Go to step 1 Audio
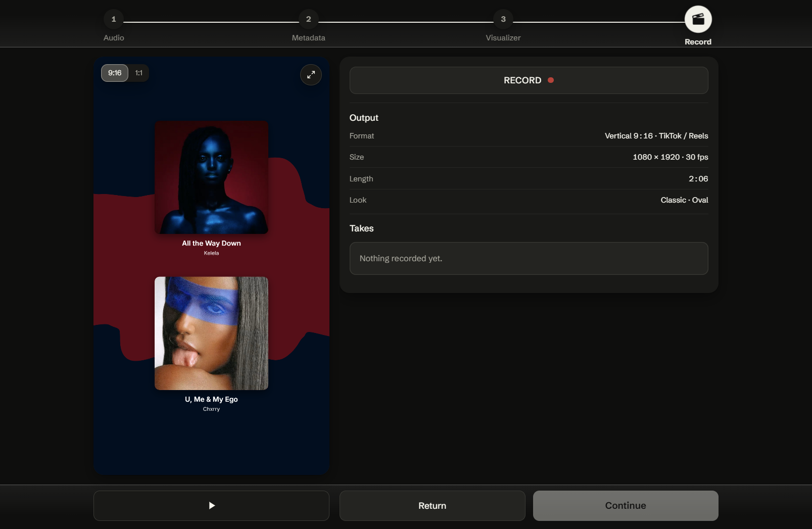The height and width of the screenshot is (529, 812). pyautogui.click(x=114, y=19)
